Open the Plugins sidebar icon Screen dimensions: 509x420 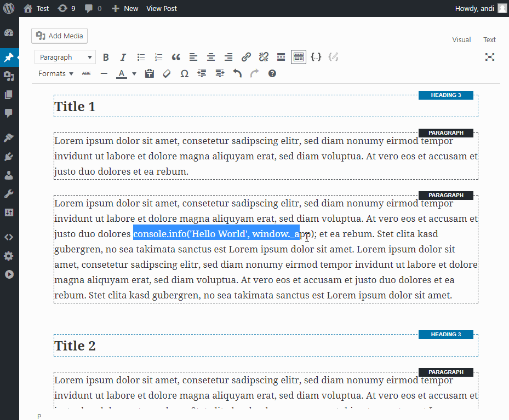click(x=9, y=157)
